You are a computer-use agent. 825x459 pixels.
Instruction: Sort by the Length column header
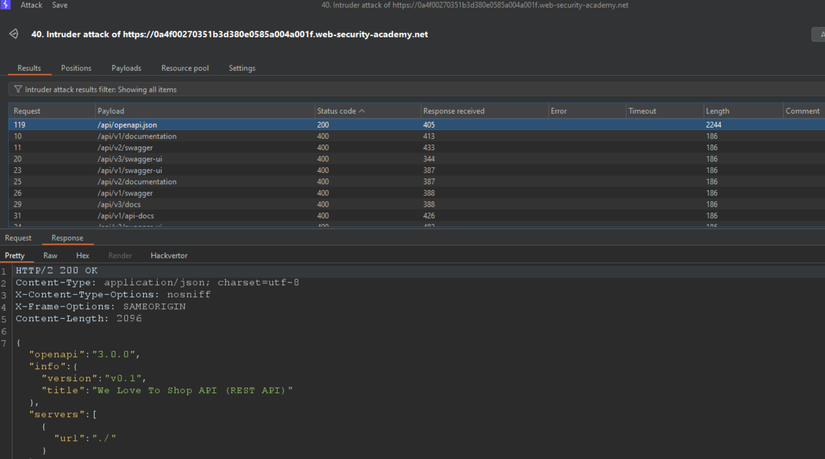[743, 111]
